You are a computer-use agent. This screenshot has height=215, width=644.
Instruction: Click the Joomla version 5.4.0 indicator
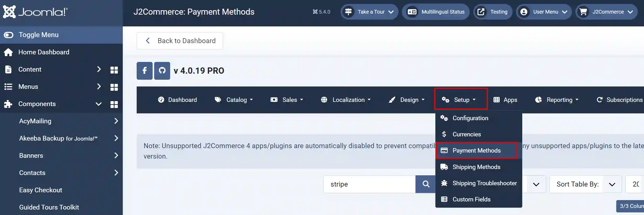(321, 12)
